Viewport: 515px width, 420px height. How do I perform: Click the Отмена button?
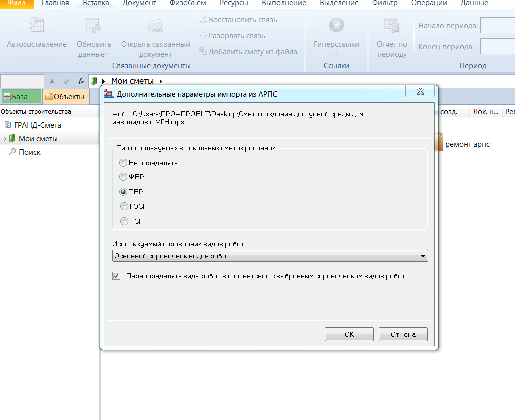coord(403,334)
